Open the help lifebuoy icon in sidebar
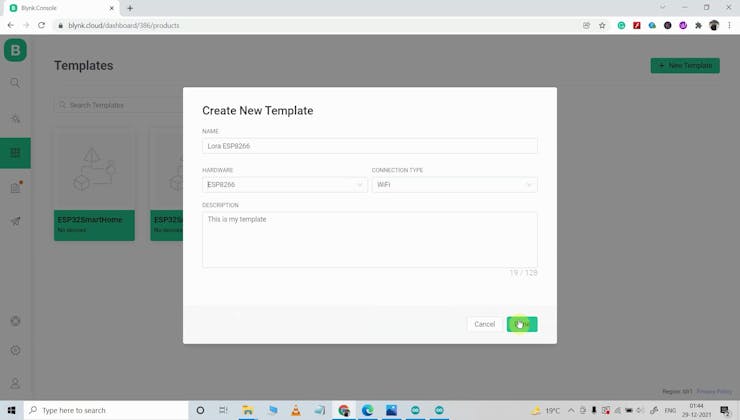The height and width of the screenshot is (420, 740). (15, 321)
